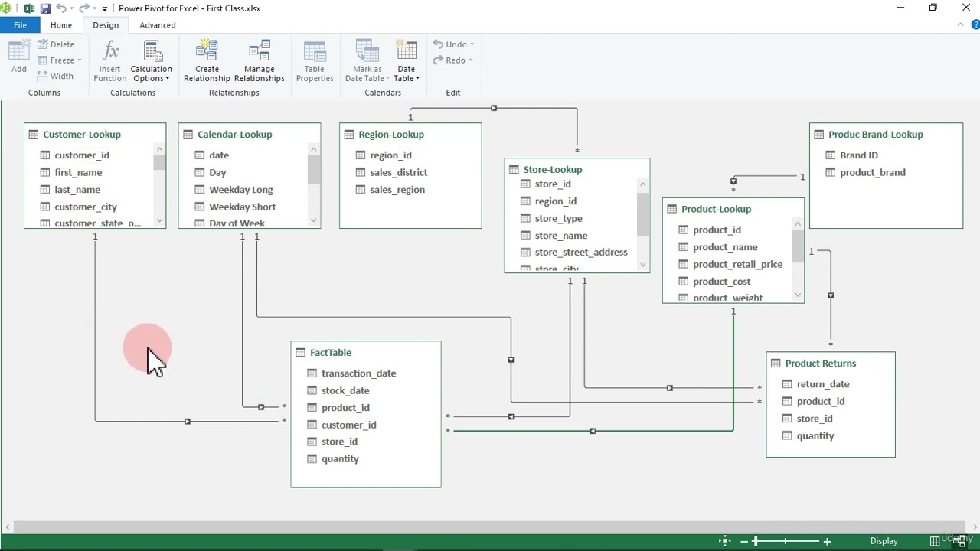
Task: Click the ribbon Redo button
Action: point(449,60)
